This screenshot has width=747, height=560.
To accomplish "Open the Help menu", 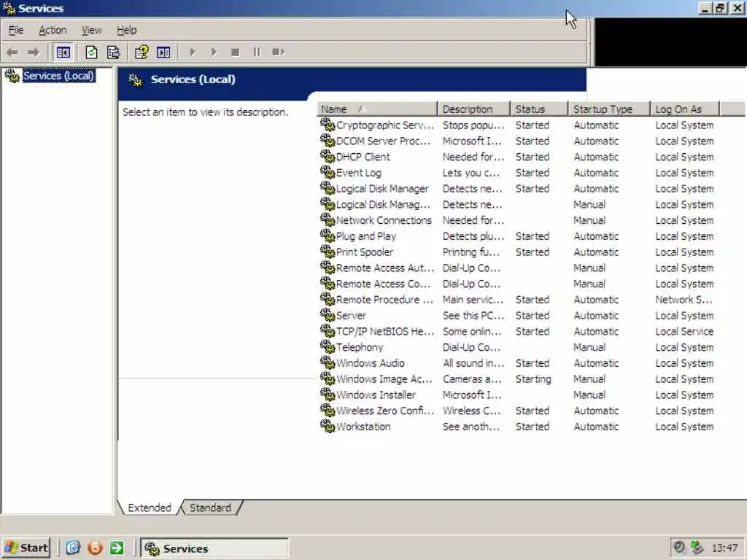I will (127, 30).
